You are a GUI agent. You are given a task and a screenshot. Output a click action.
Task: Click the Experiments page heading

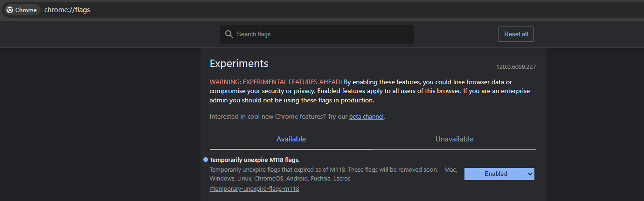(239, 63)
